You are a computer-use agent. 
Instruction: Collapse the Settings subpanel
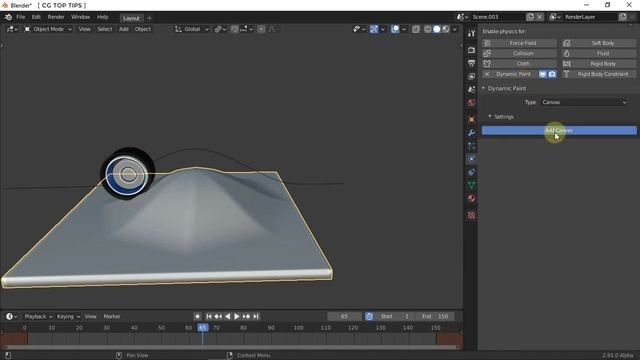tap(490, 116)
